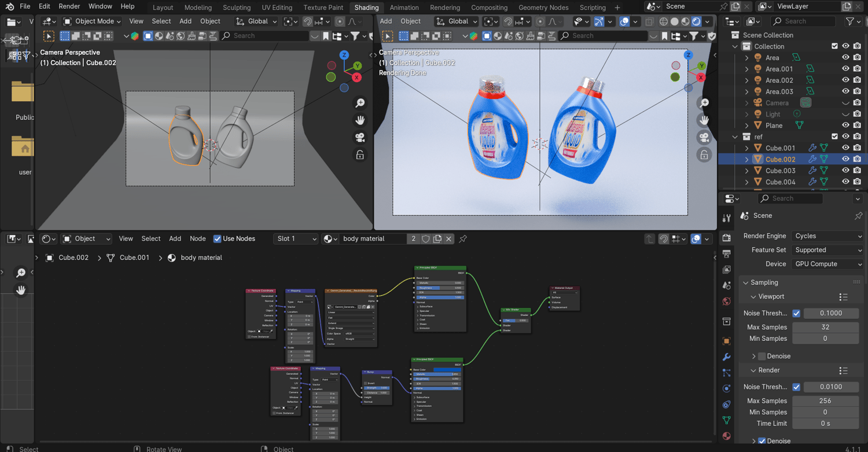This screenshot has height=452, width=868.
Task: Click body material in node breadcrumb
Action: pos(201,258)
